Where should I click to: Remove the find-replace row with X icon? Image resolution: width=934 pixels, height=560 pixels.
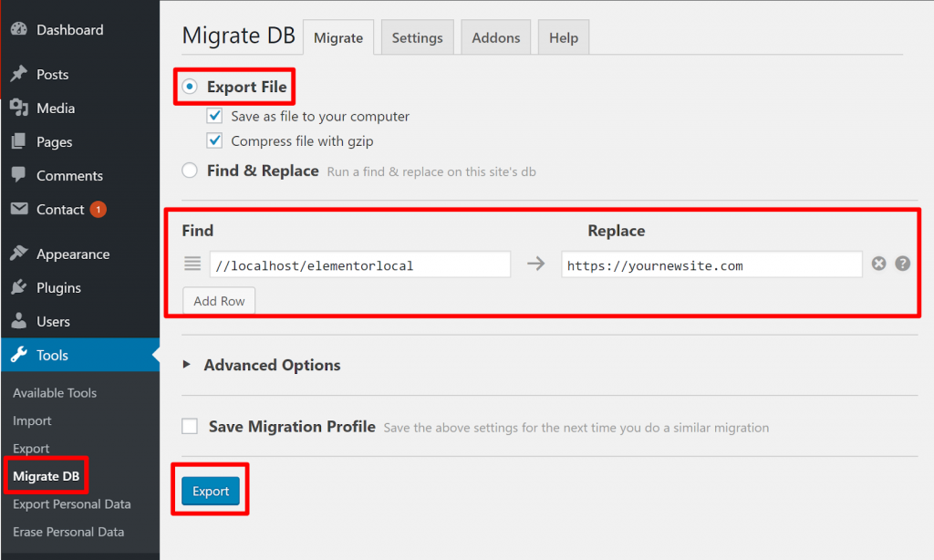point(878,264)
